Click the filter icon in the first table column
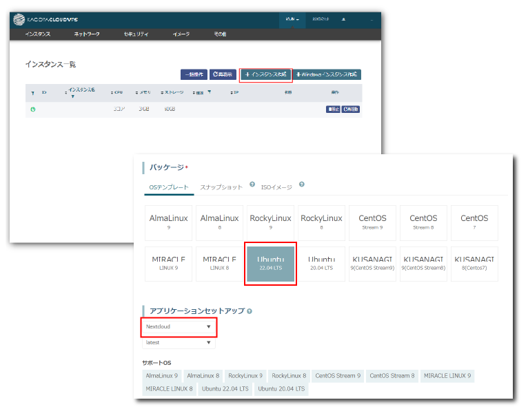This screenshot has height=420, width=528. click(x=32, y=92)
